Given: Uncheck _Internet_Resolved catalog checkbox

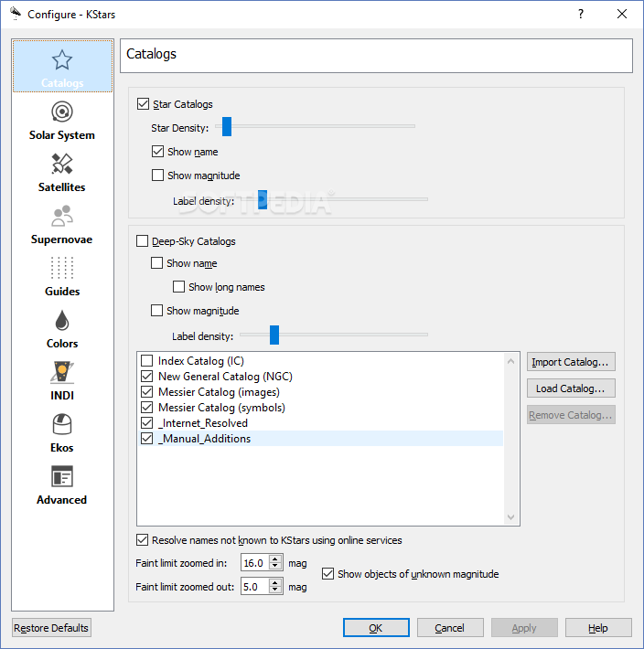Looking at the screenshot, I should tap(147, 422).
